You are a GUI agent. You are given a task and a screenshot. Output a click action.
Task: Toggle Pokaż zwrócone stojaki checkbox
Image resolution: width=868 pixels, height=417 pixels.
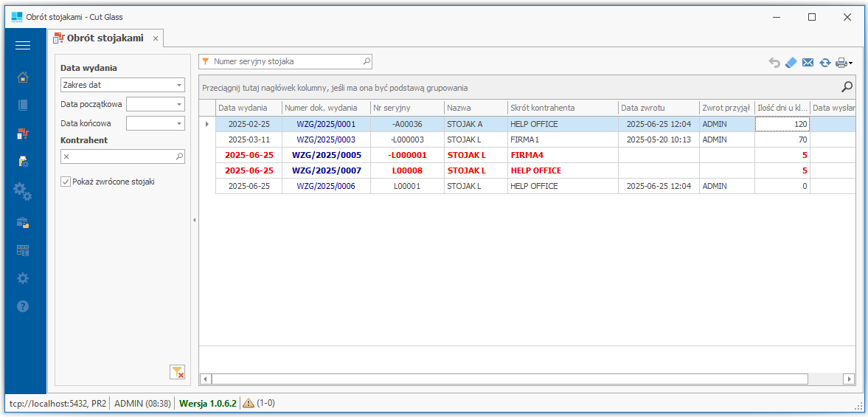(66, 181)
